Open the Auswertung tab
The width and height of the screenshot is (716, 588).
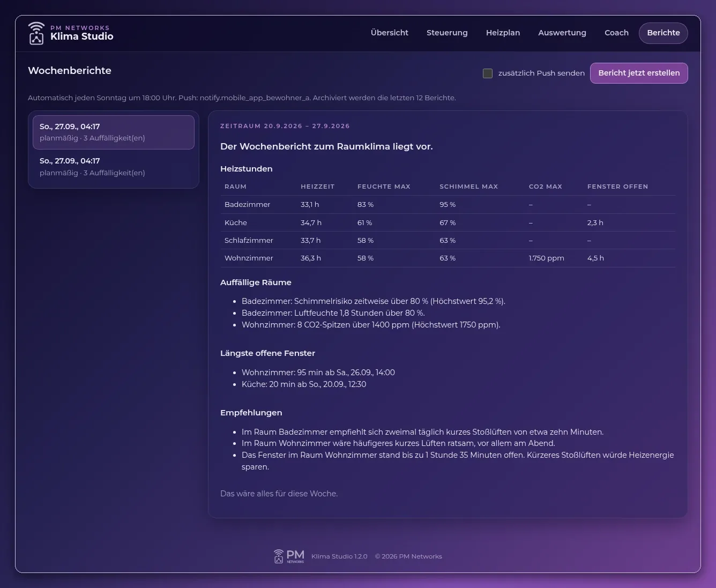point(562,33)
